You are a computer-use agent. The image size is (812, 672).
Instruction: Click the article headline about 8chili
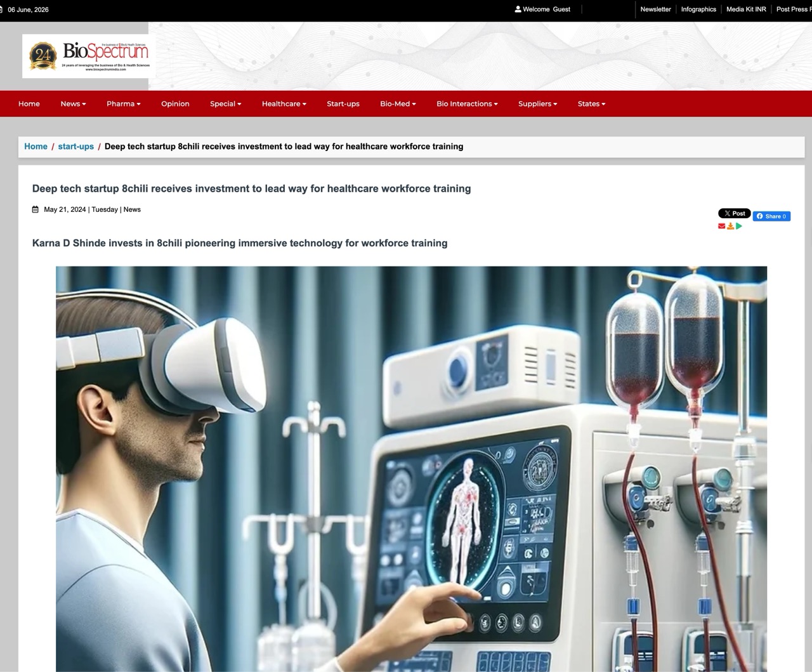coord(251,188)
